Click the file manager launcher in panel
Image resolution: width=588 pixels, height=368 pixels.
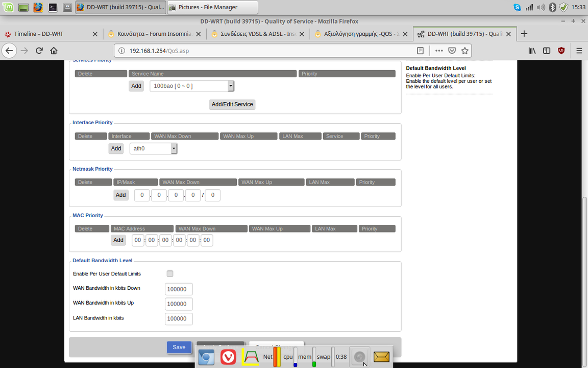pyautogui.click(x=67, y=7)
